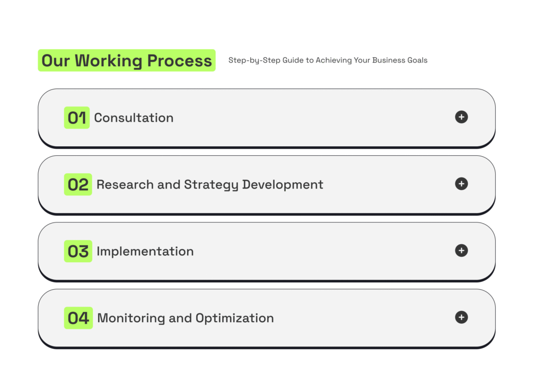
Task: Click the Monitoring and Optimization title
Action: click(186, 318)
